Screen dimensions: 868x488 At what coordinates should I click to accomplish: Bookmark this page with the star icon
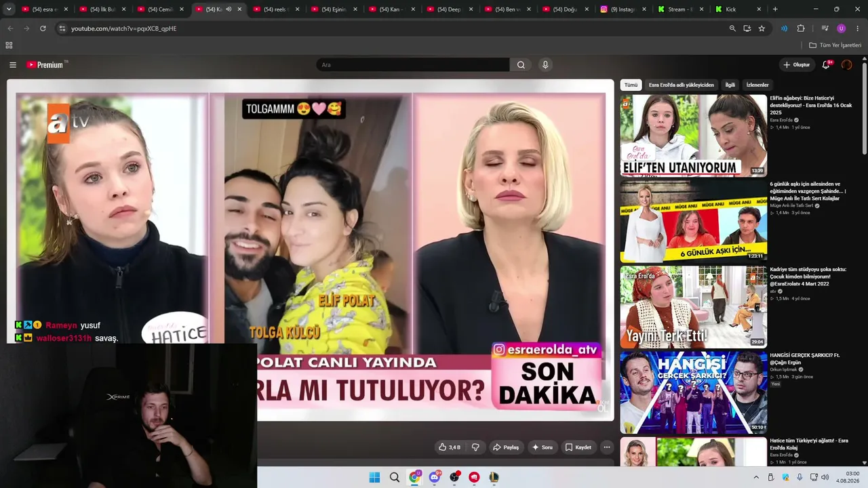(762, 28)
